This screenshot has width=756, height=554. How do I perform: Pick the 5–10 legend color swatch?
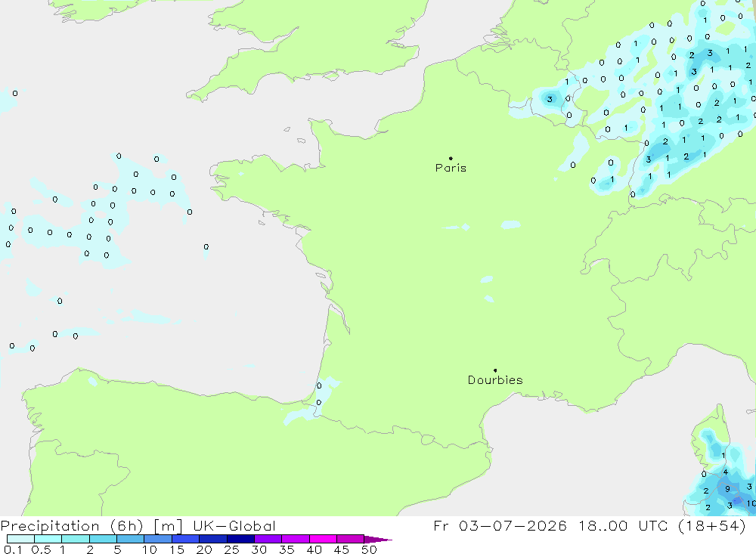tap(130, 539)
